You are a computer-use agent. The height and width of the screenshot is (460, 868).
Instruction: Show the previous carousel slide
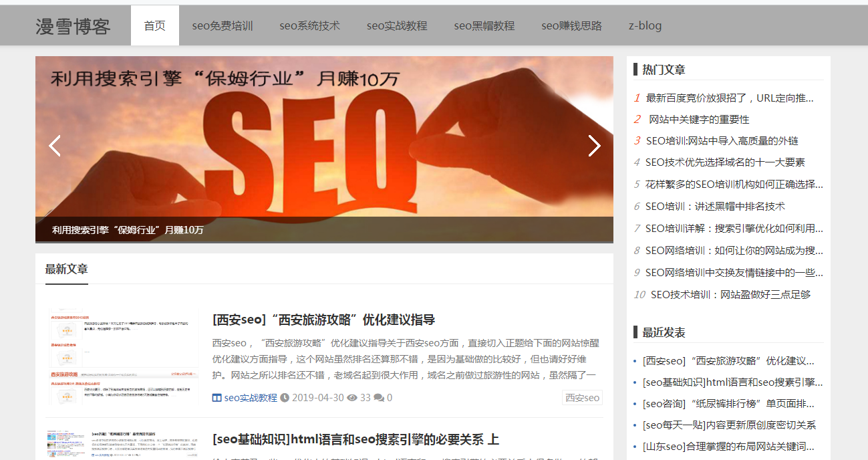pyautogui.click(x=55, y=146)
